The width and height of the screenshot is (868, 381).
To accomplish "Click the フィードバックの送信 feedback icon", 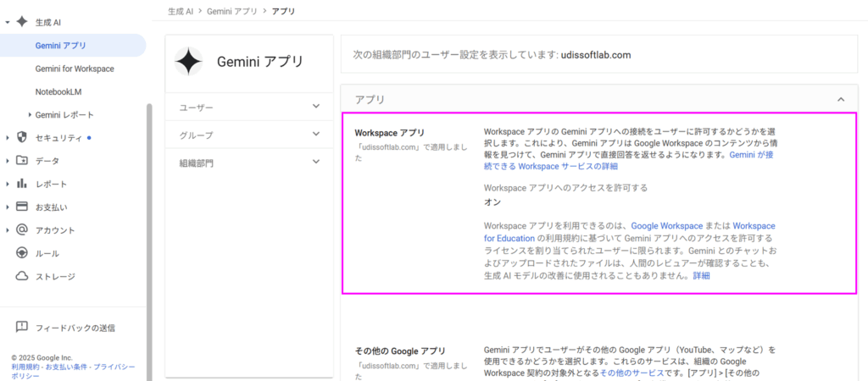I will [21, 327].
